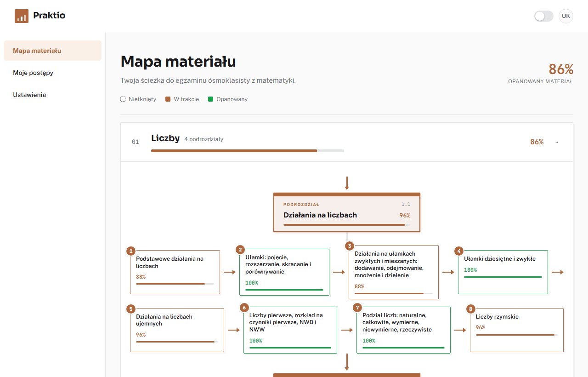The height and width of the screenshot is (377, 588).
Task: Click the number 8 badge
Action: 471,309
